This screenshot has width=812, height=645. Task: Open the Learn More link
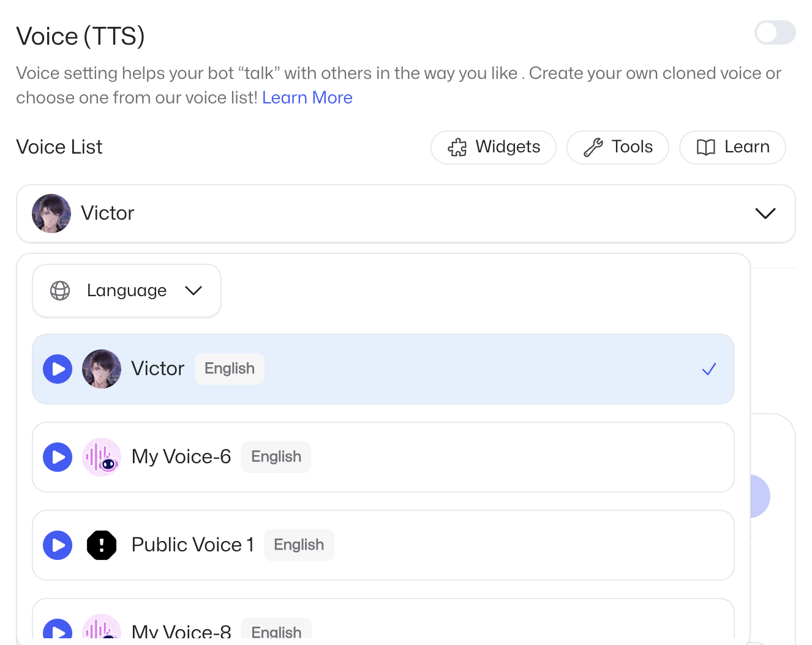pyautogui.click(x=307, y=98)
